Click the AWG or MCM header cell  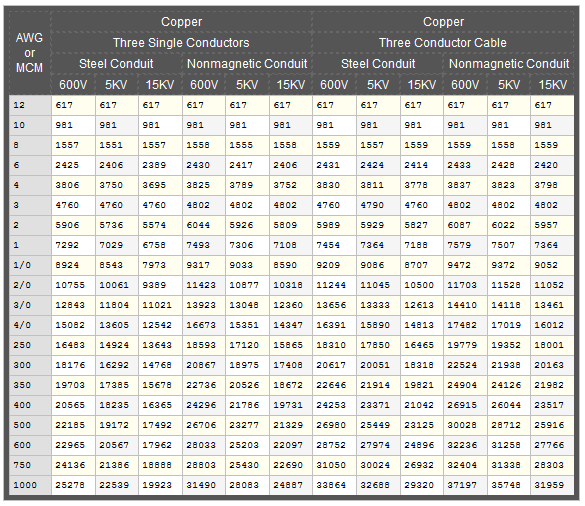(x=29, y=53)
